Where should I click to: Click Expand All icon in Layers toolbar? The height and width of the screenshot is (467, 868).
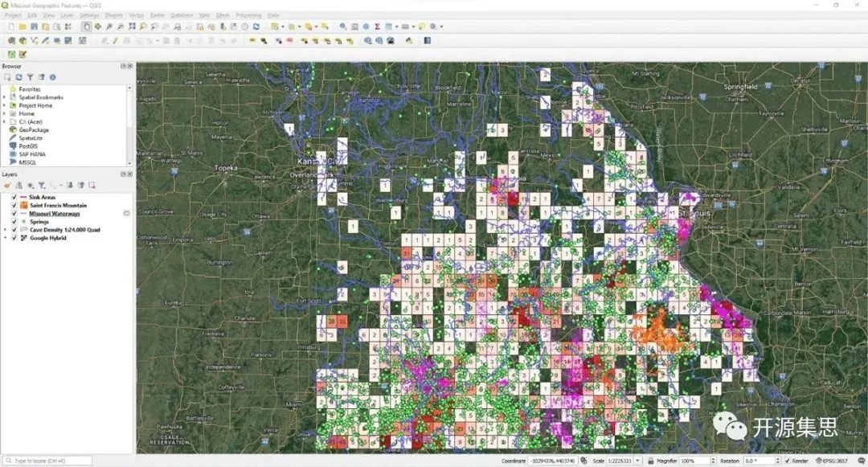(x=70, y=186)
